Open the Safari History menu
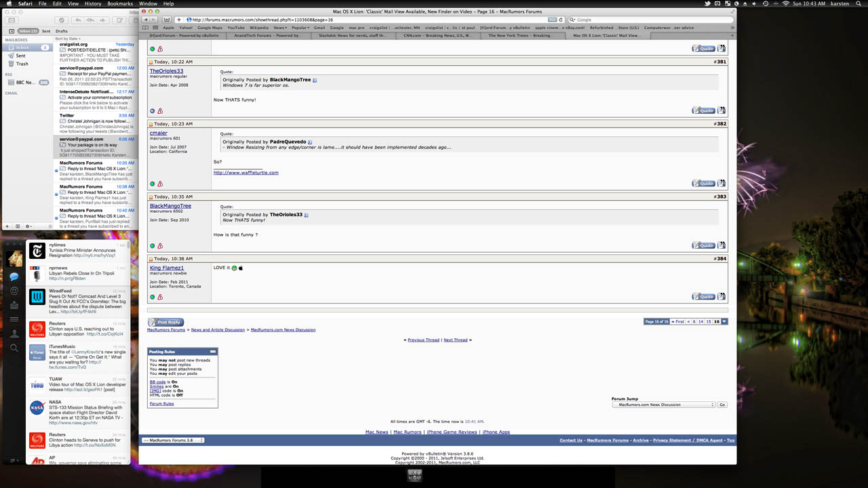Screen dimensions: 868x488 (x=93, y=3)
